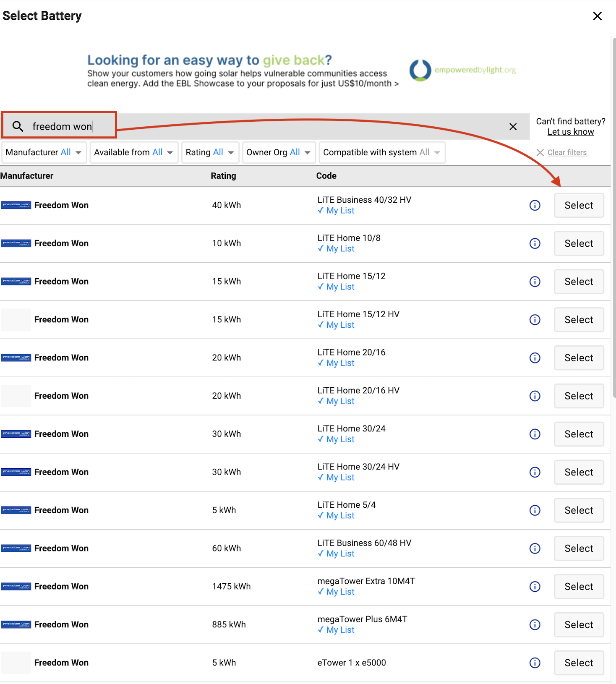Viewport: 616px width, 684px height.
Task: Select the megaTower Plus 6M4T battery
Action: point(579,625)
